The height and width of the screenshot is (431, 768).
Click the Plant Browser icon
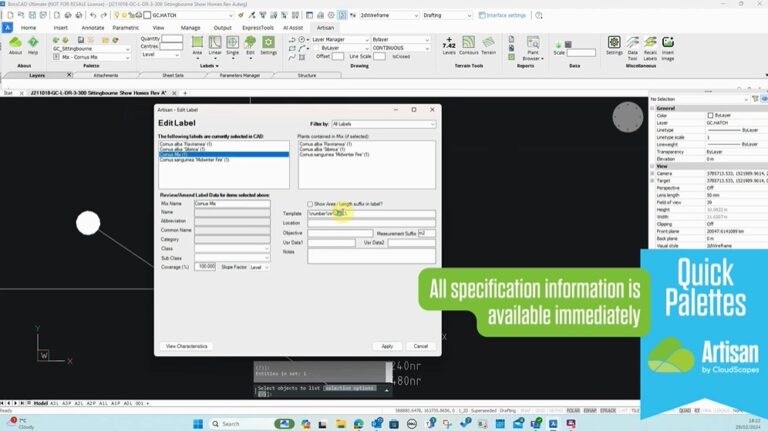[532, 46]
